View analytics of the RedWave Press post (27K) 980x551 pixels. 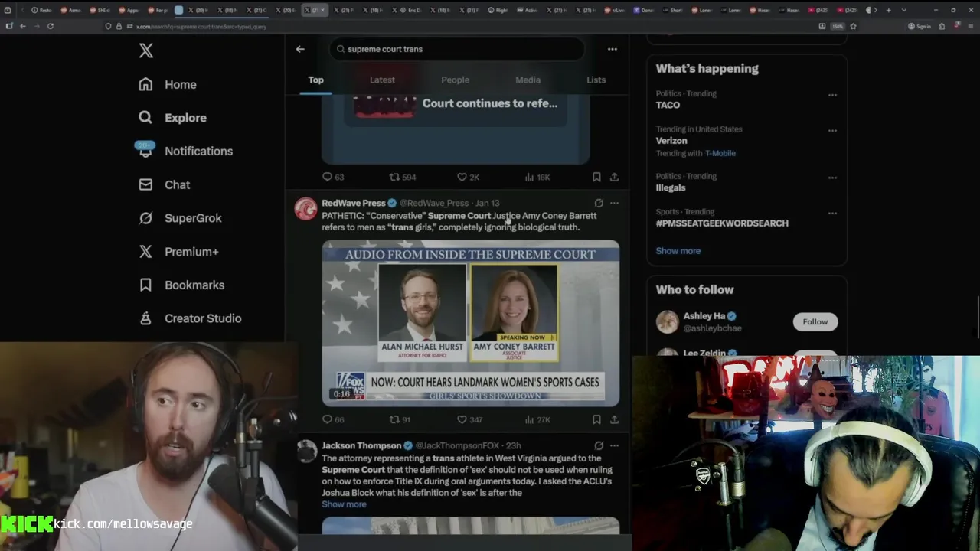537,419
